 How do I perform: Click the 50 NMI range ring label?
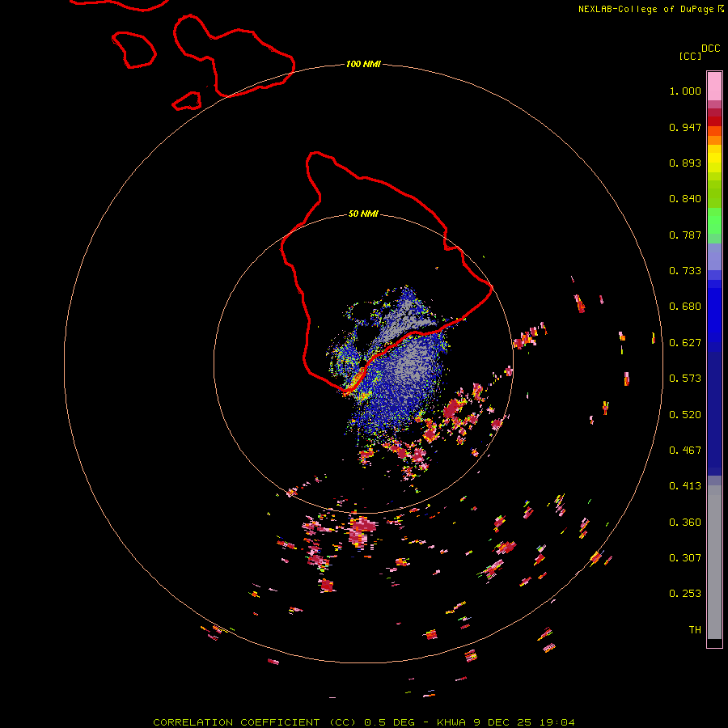pyautogui.click(x=363, y=214)
